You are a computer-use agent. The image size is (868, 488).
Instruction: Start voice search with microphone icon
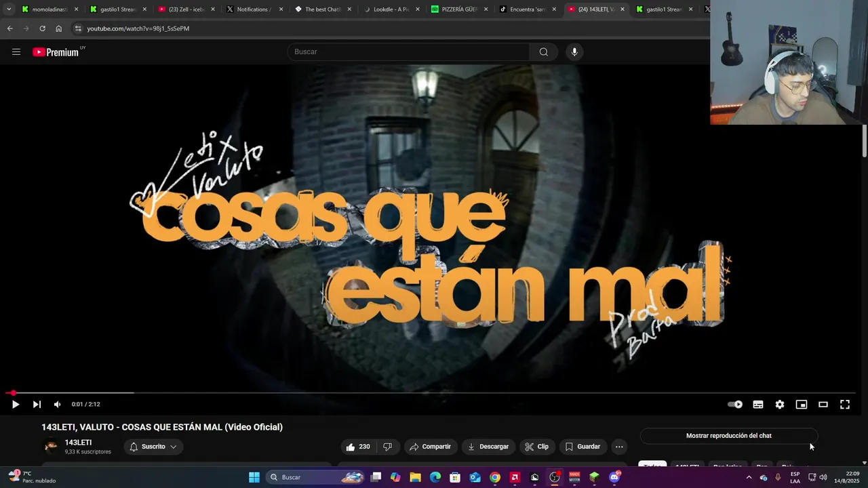point(574,52)
